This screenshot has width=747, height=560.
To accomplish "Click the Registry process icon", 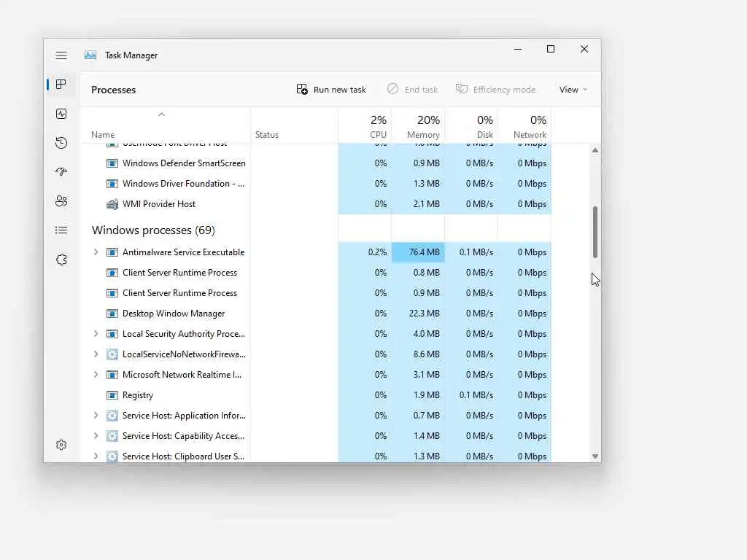I will (x=112, y=395).
